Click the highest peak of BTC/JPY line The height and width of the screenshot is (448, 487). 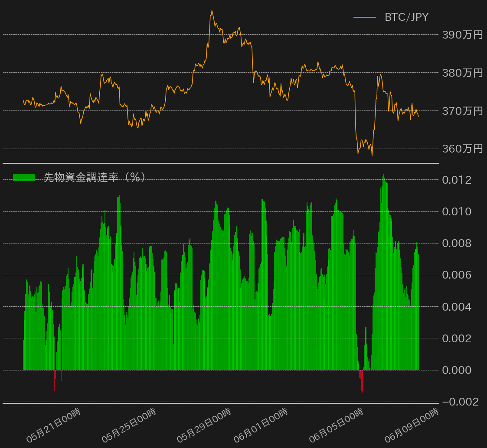tap(212, 11)
